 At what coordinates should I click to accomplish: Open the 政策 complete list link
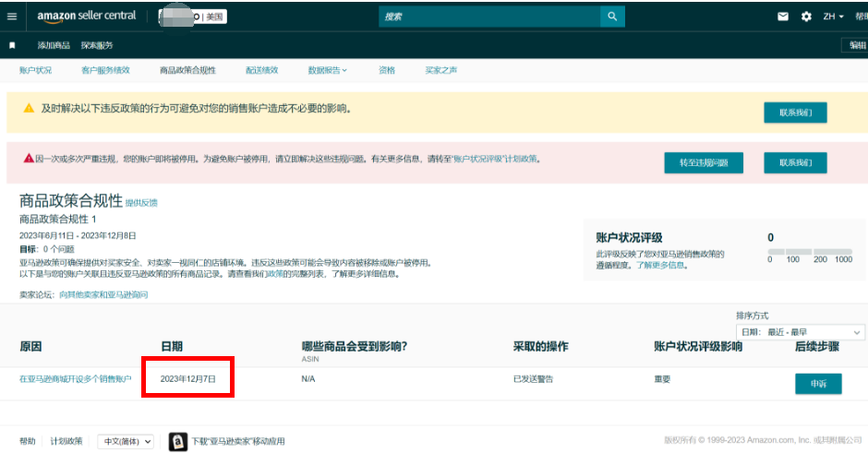tap(276, 274)
